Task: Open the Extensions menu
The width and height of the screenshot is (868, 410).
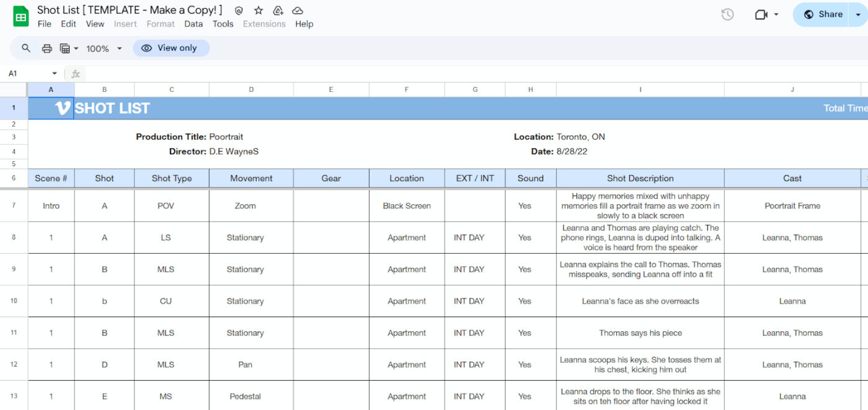Action: coord(265,24)
